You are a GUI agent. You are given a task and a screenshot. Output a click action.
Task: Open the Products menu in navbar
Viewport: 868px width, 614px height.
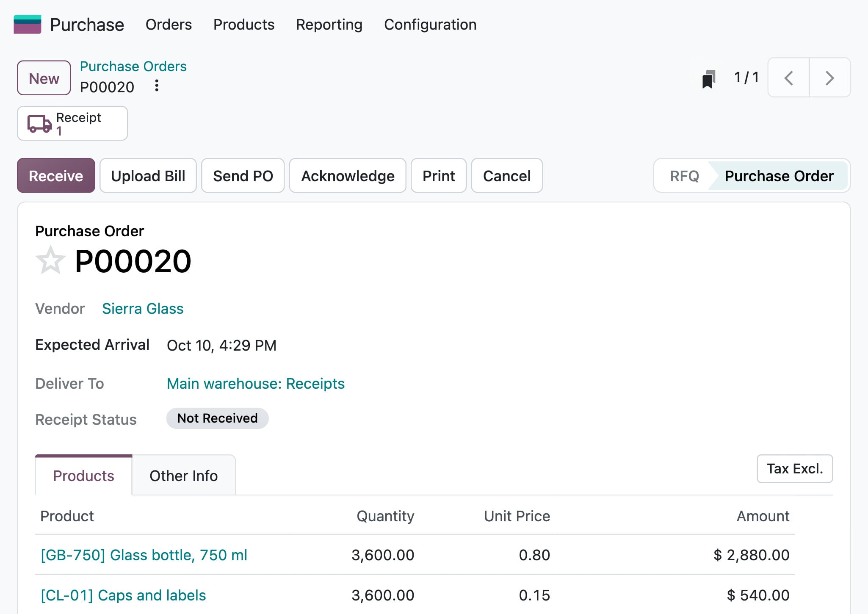[x=244, y=25]
